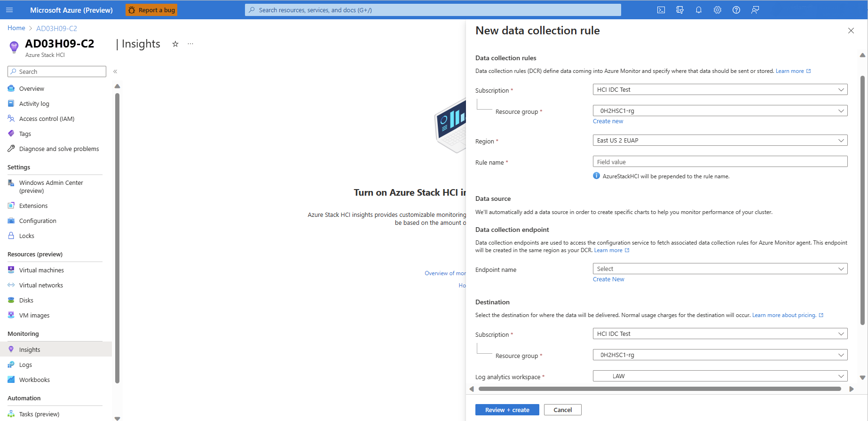Viewport: 868px width, 421px height.
Task: Click the Virtual machines icon
Action: 11,270
